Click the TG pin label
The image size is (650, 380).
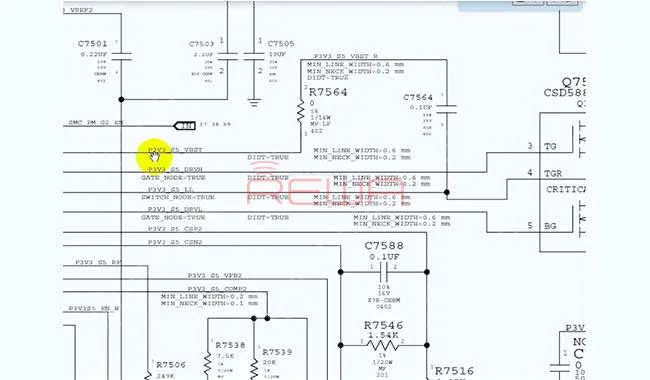click(x=550, y=146)
